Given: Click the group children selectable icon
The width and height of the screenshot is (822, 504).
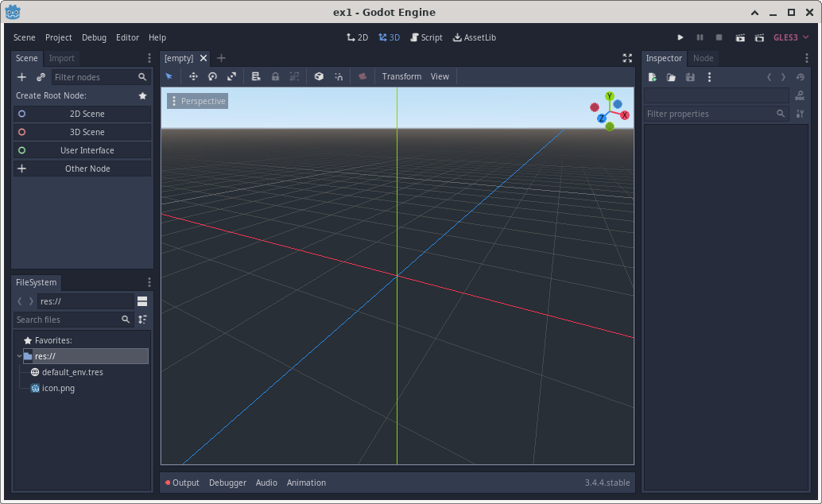Looking at the screenshot, I should coord(295,76).
